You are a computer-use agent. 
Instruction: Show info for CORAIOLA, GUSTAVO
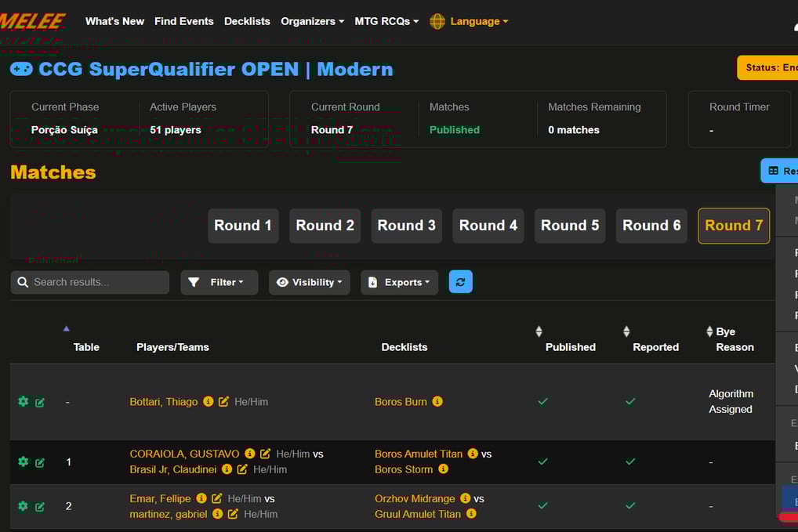click(249, 453)
